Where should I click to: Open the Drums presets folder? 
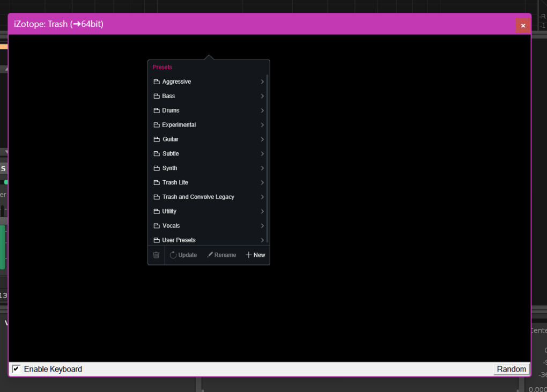coord(208,110)
